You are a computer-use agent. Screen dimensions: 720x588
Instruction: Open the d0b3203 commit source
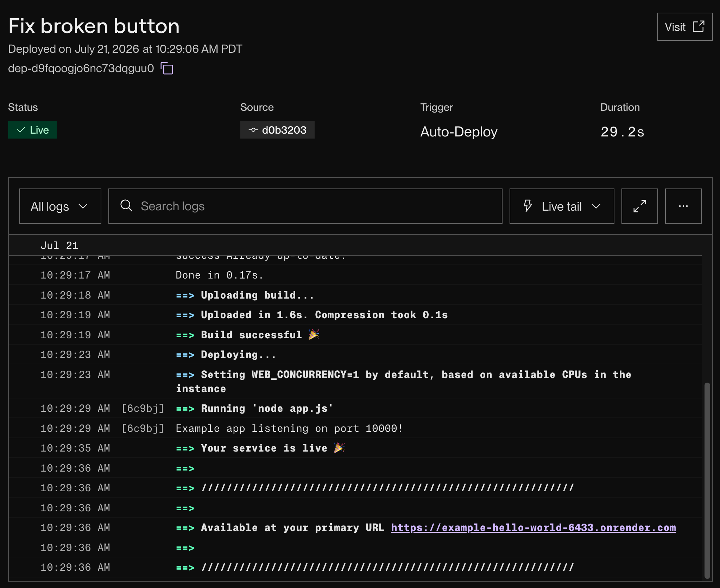277,130
